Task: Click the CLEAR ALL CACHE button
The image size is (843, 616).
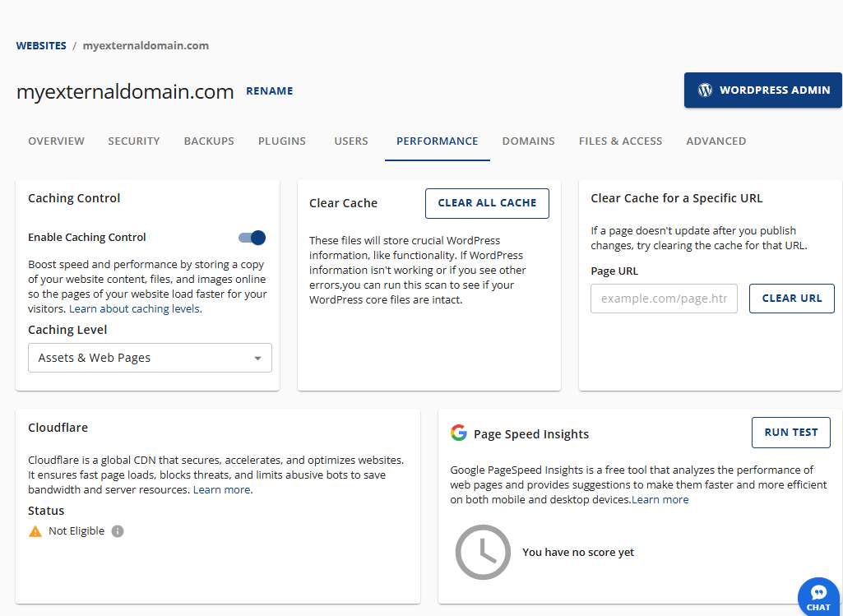Action: click(x=487, y=203)
